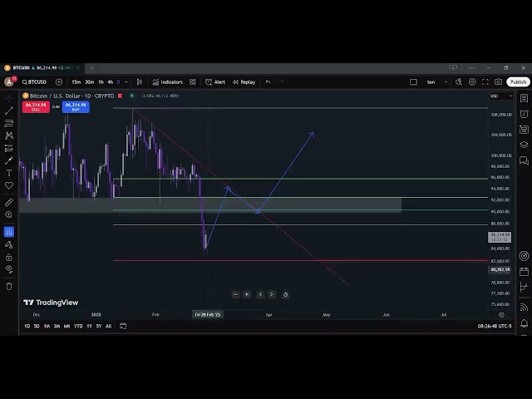Viewport: 532px width, 399px height.
Task: Select the Trend Line drawing tool
Action: point(9,111)
